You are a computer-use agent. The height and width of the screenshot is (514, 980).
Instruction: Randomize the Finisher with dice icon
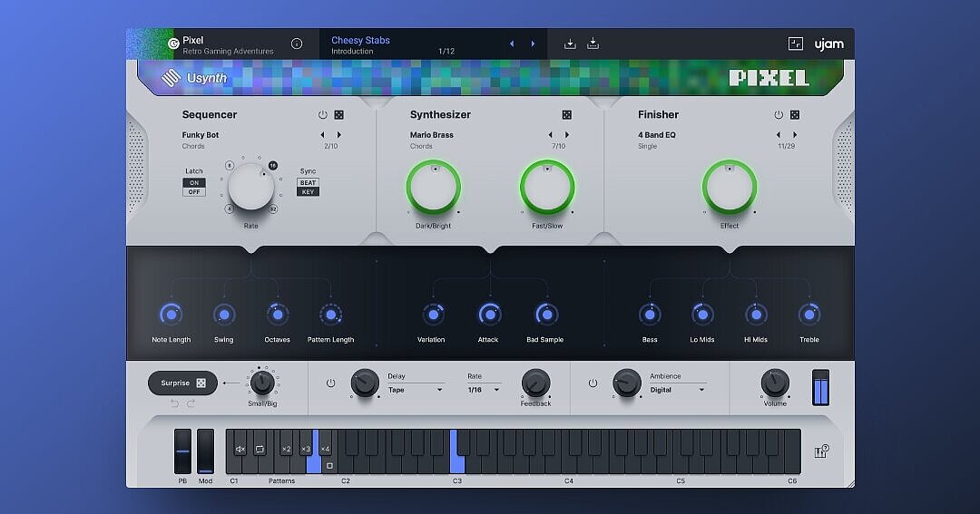[795, 115]
